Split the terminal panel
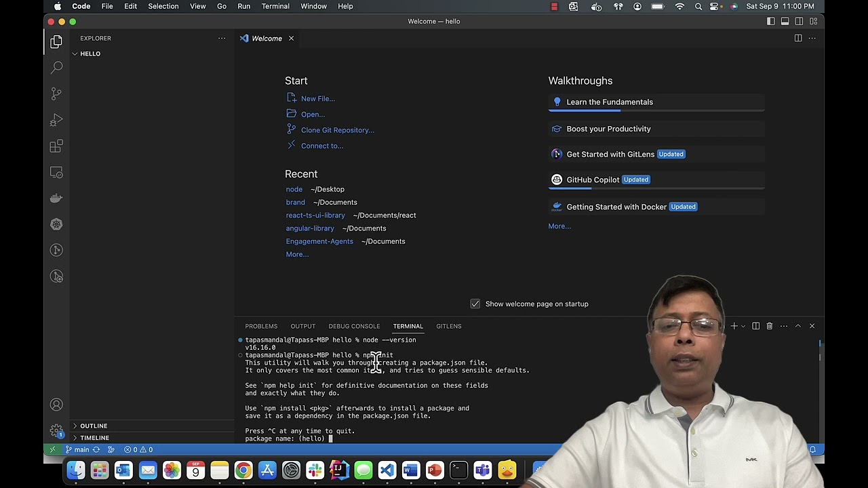The height and width of the screenshot is (488, 868). (x=755, y=326)
